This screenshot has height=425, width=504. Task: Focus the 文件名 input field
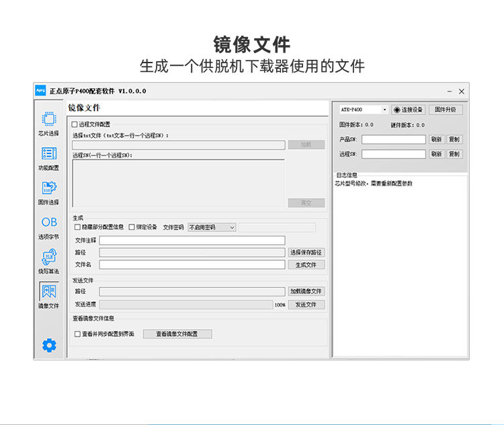[192, 265]
